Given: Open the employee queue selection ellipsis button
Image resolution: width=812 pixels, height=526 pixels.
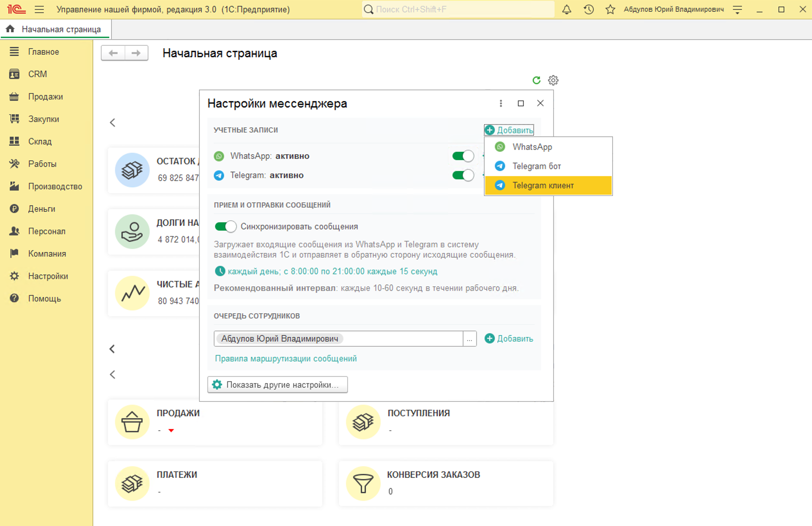Looking at the screenshot, I should point(470,339).
